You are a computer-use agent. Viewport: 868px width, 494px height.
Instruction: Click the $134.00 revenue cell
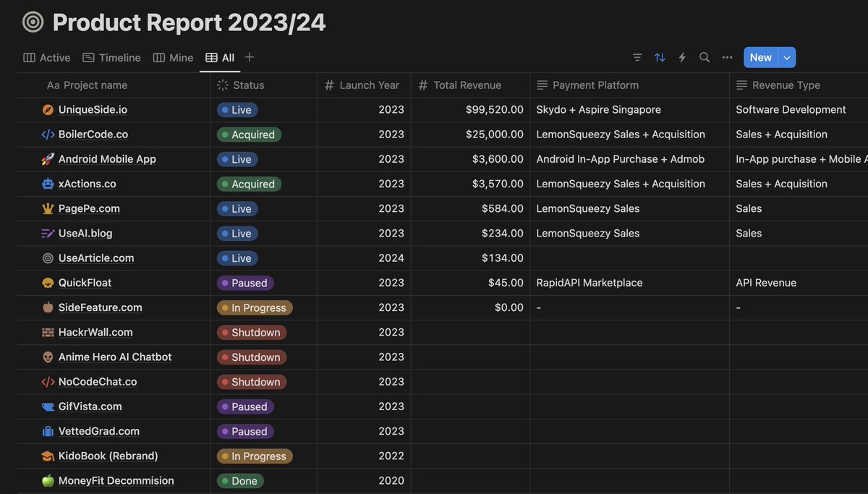coord(470,258)
